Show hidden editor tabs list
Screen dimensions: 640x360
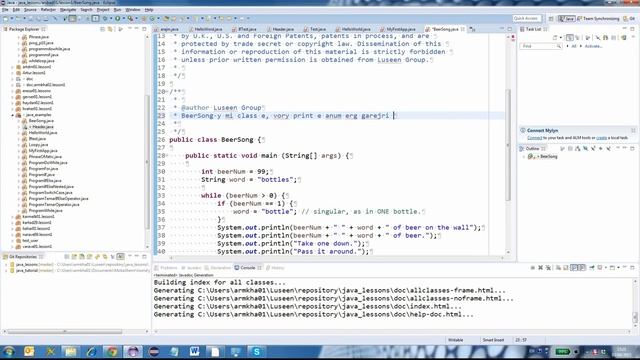pyautogui.click(x=472, y=29)
